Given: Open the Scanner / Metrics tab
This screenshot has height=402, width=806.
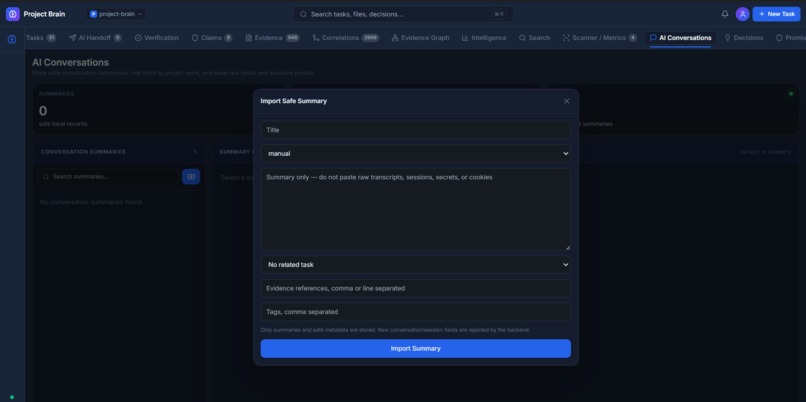Looking at the screenshot, I should (x=599, y=38).
